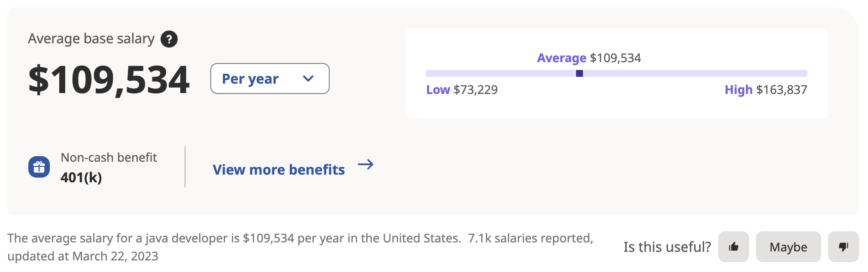
Task: Click the help question mark icon
Action: tap(169, 39)
